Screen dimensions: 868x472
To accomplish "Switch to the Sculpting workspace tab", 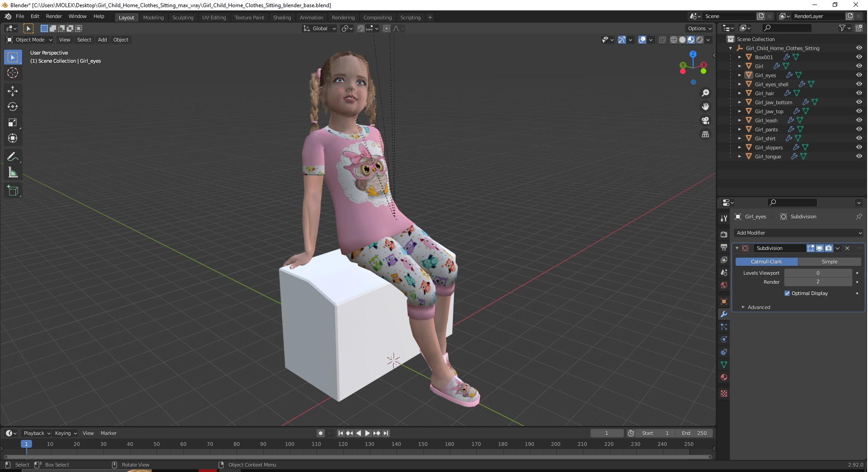I will pyautogui.click(x=183, y=18).
